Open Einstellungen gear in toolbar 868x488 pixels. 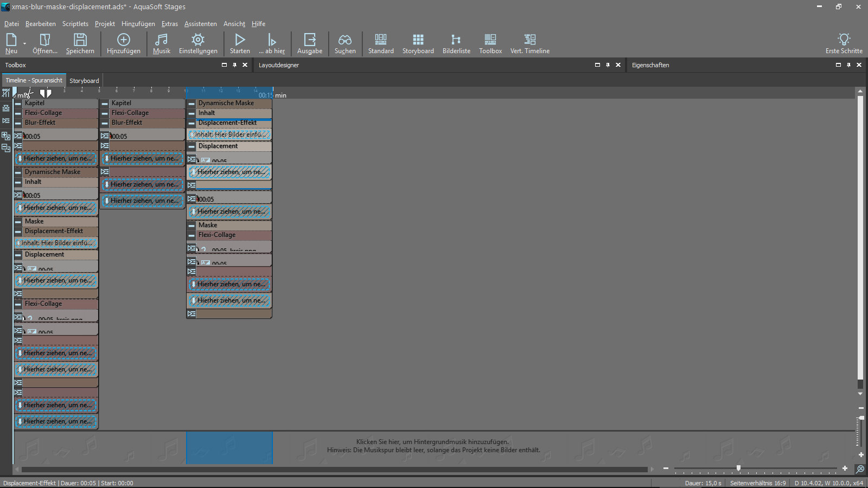(198, 43)
